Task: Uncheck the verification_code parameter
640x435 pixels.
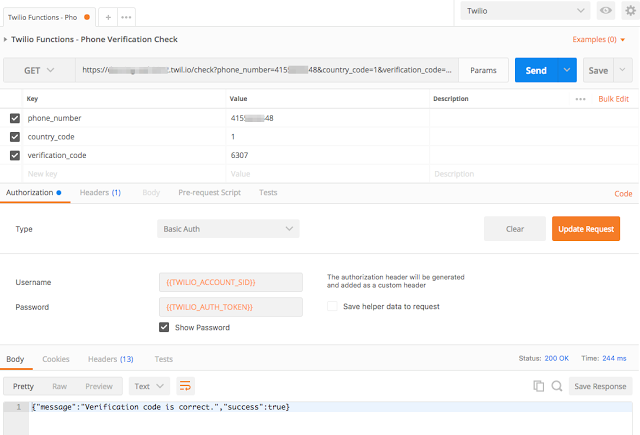Action: (x=15, y=155)
